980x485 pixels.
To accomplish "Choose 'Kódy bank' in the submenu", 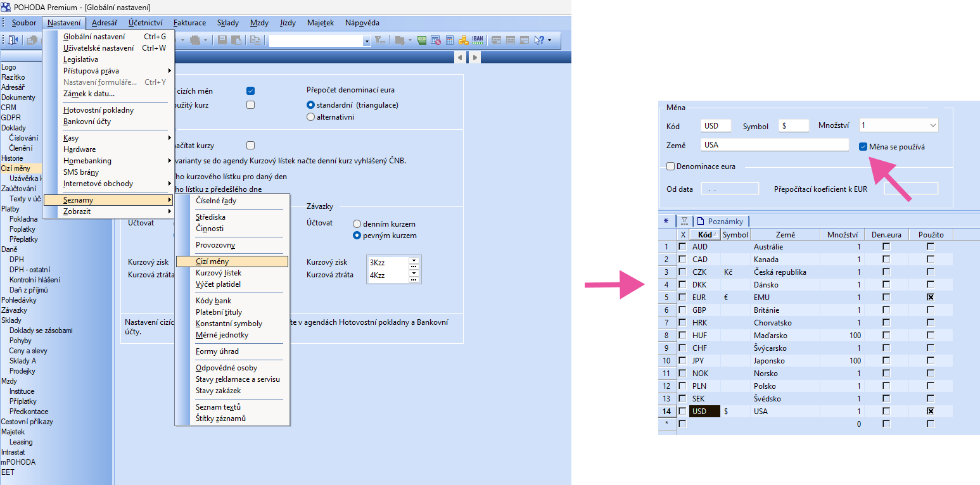I will click(x=232, y=301).
